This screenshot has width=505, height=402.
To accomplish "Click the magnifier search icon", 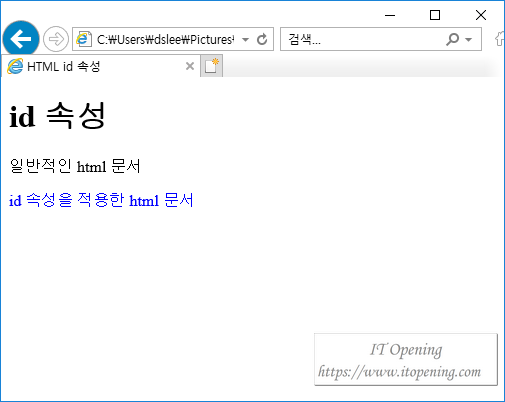I will 452,39.
